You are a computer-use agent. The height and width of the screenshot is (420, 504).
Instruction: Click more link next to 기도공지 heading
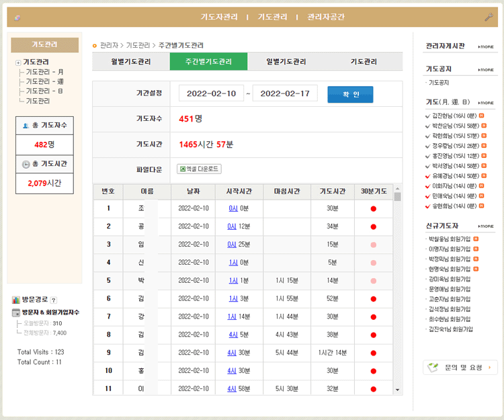click(x=486, y=70)
